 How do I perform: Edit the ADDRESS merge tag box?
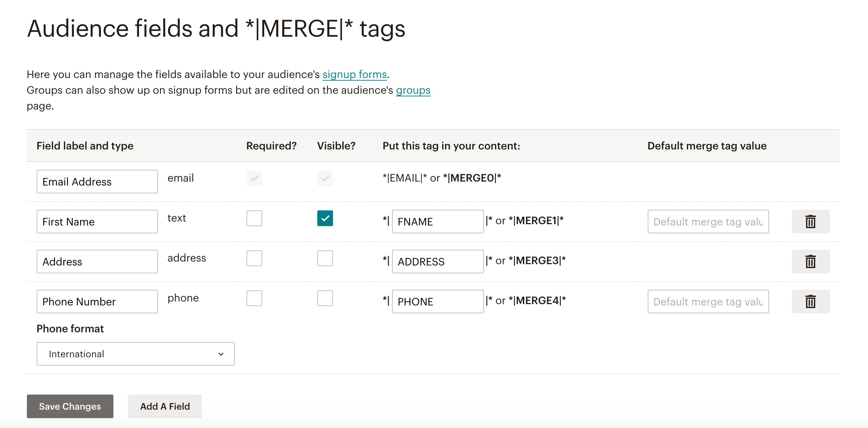click(437, 262)
